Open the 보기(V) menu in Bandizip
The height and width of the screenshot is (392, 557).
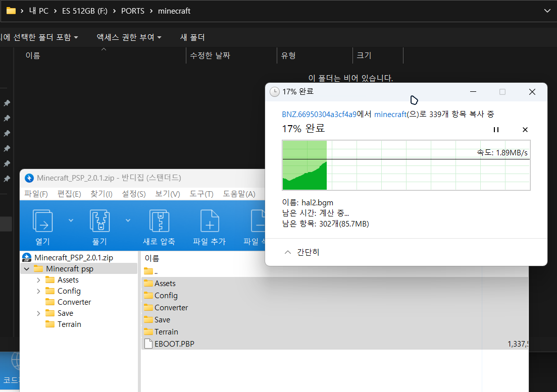click(x=167, y=194)
